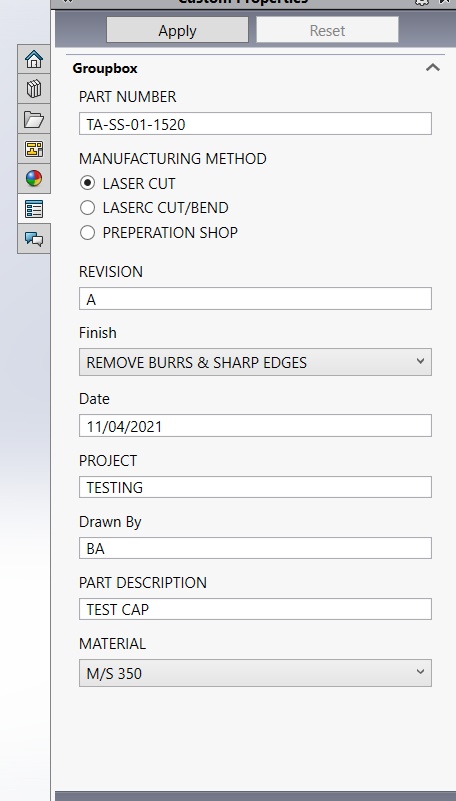The width and height of the screenshot is (456, 801).
Task: Open the SOLIDWORKS Resources home tab
Action: click(34, 59)
